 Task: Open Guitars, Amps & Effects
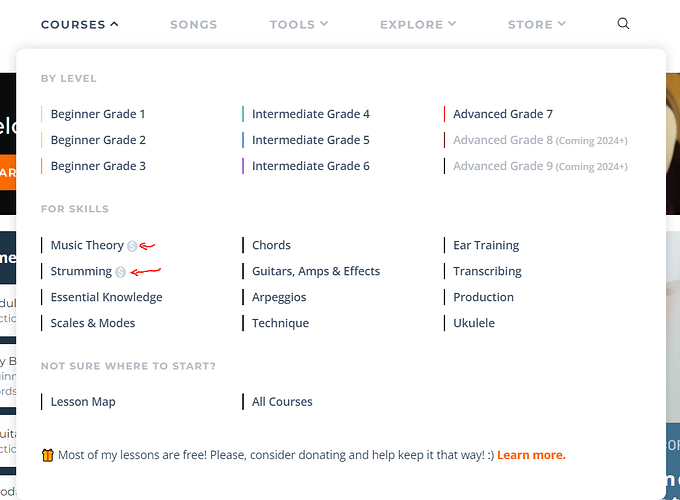click(316, 271)
